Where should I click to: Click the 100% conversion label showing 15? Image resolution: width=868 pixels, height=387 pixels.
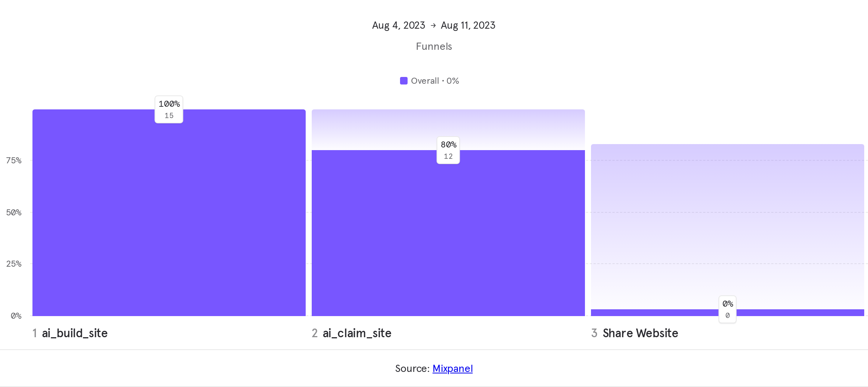click(169, 109)
